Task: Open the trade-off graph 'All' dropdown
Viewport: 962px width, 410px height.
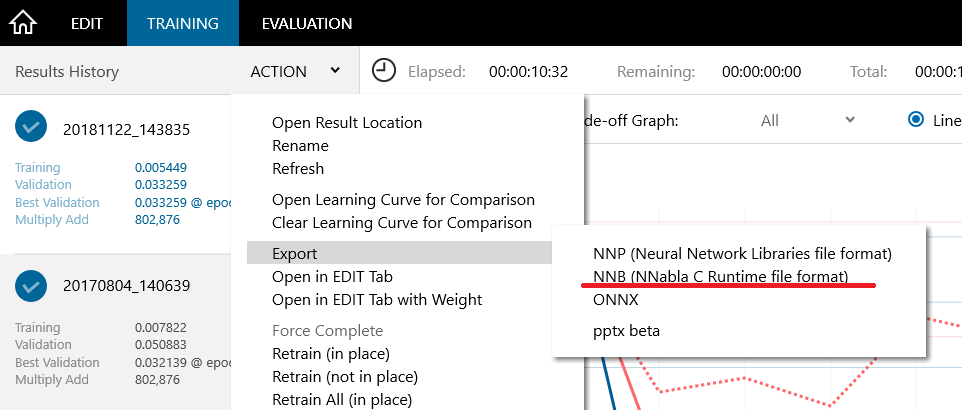Action: click(807, 120)
